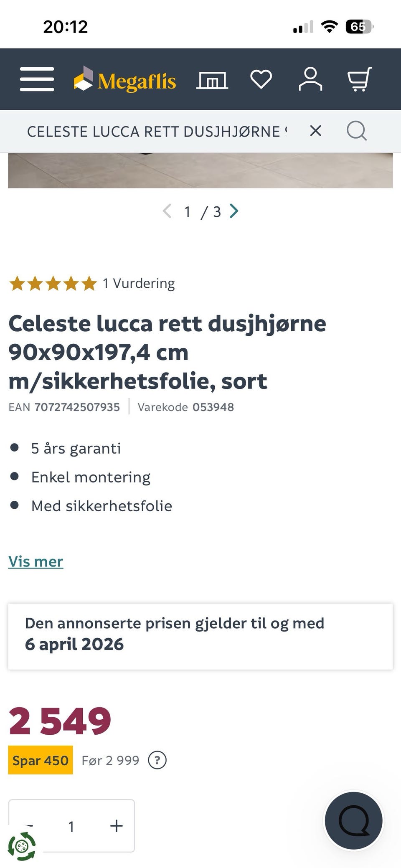This screenshot has width=401, height=868.
Task: Advance carousel with right chevron arrow
Action: 234,212
